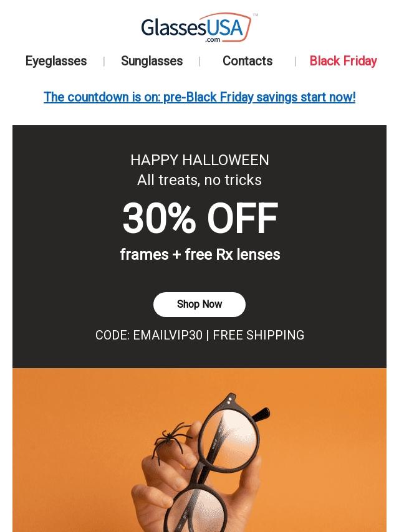Open the red Black Friday link

coord(343,61)
